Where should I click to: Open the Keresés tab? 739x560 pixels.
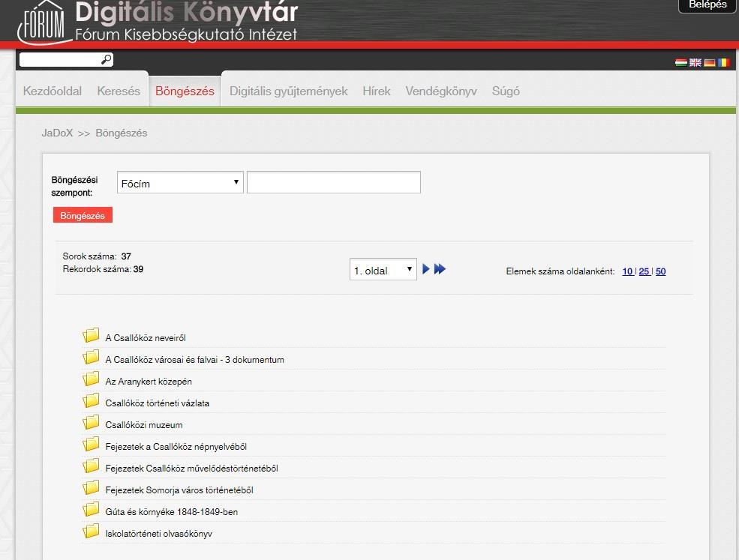[119, 91]
